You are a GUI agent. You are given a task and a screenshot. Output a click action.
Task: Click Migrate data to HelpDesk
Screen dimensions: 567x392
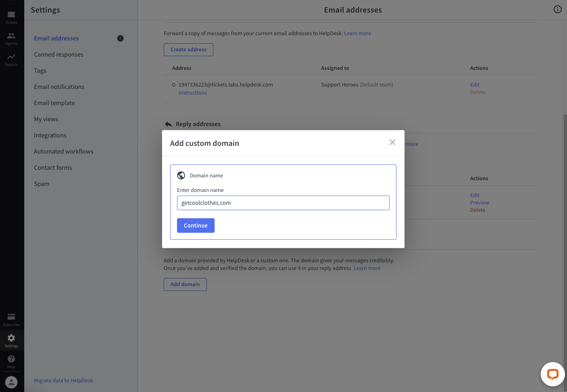(63, 380)
